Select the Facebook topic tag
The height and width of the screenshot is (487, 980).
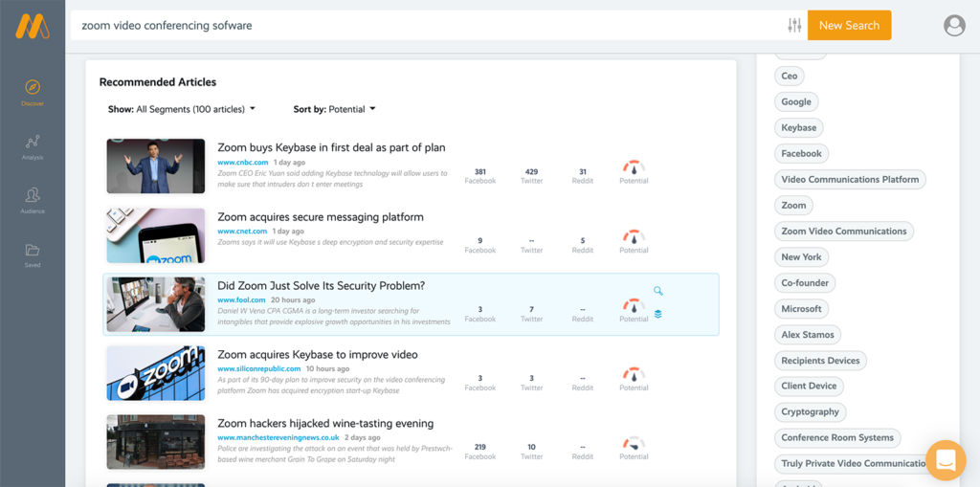[x=801, y=153]
